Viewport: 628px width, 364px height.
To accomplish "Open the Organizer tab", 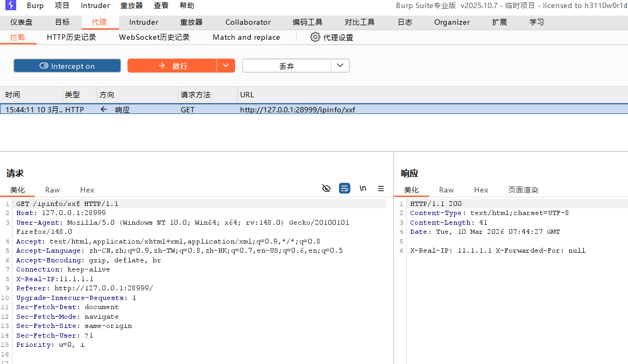I will pos(452,23).
